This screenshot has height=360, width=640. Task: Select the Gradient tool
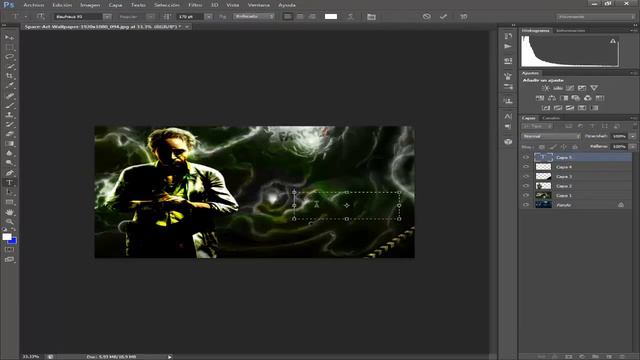pyautogui.click(x=9, y=144)
